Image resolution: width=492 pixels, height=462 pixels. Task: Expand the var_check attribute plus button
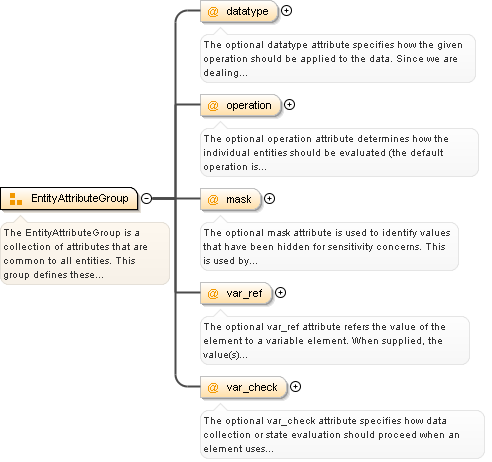(295, 387)
